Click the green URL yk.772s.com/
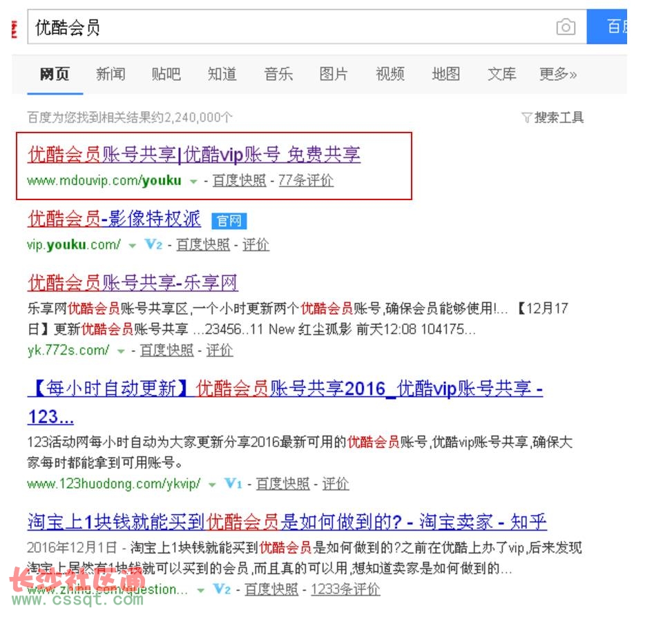 click(68, 350)
